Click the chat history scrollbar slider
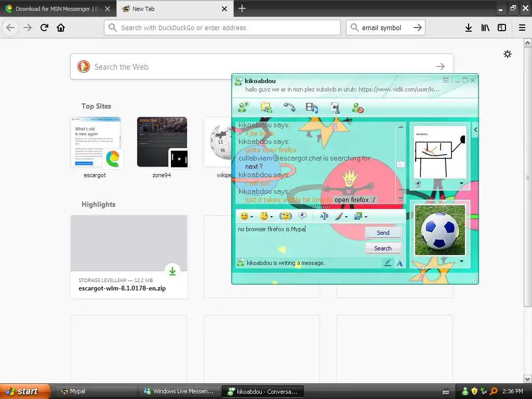 tap(401, 164)
